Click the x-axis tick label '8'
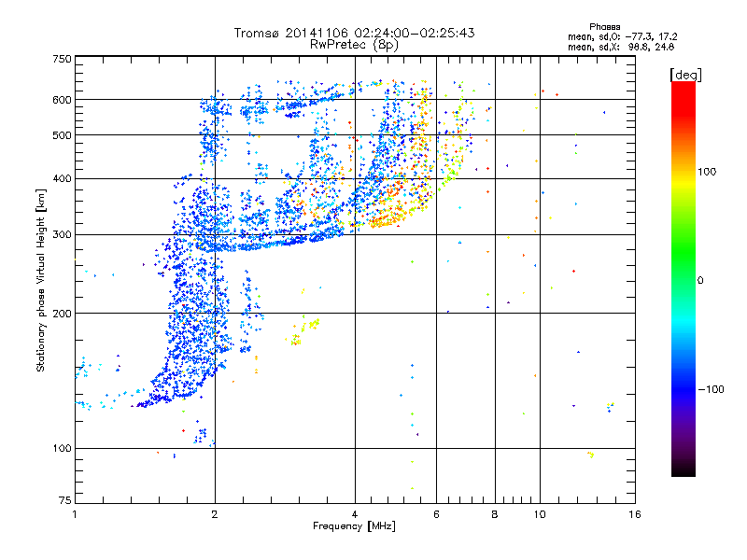 (495, 514)
